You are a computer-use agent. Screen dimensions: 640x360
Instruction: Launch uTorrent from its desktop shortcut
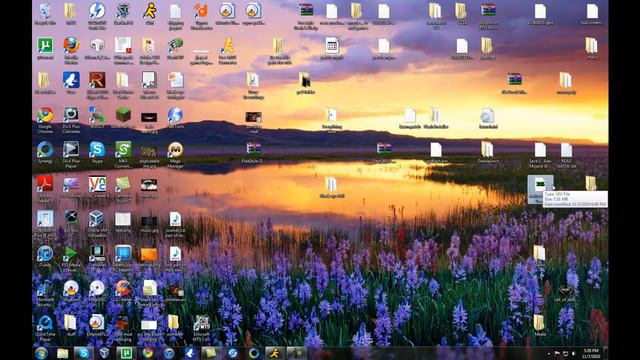[45, 49]
